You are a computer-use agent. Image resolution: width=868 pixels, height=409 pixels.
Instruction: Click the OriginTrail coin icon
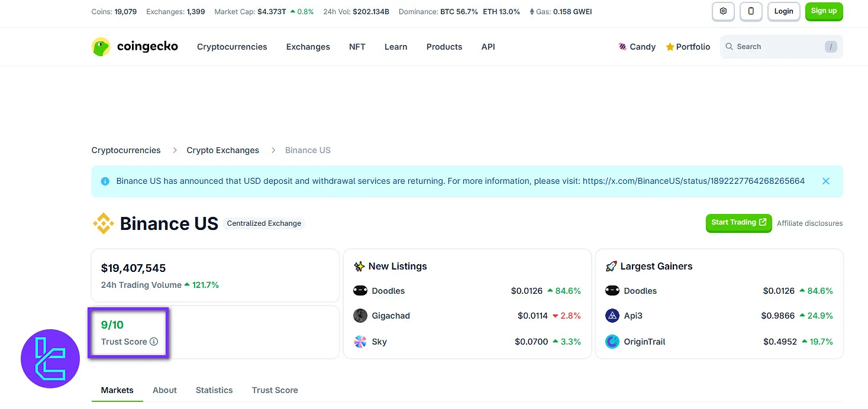click(x=612, y=342)
